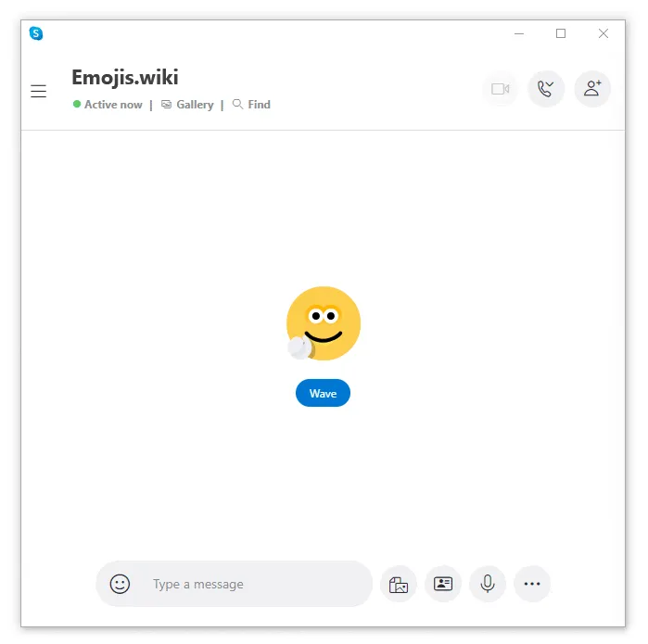This screenshot has height=644, width=648.
Task: Add a person to the conversation
Action: pos(592,89)
